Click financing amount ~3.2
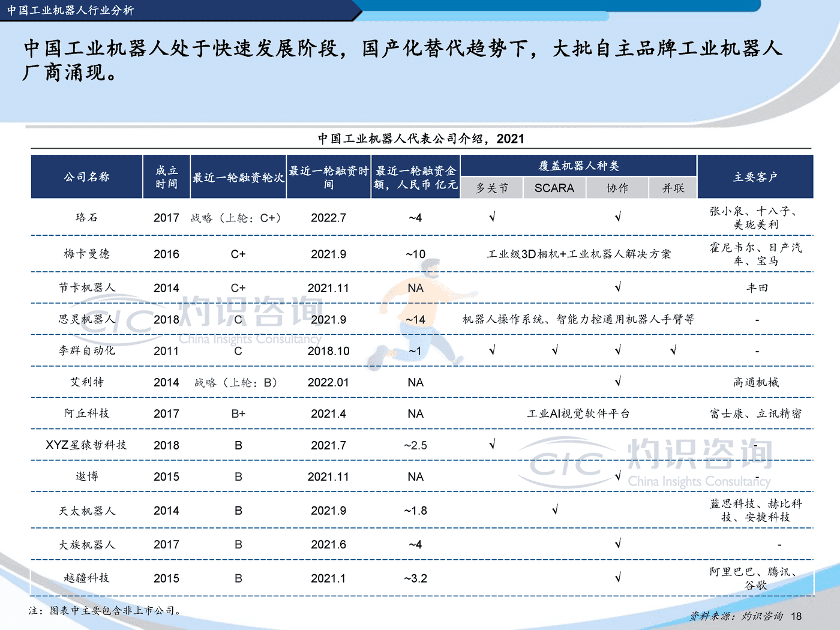Viewport: 840px width, 630px height. click(415, 578)
